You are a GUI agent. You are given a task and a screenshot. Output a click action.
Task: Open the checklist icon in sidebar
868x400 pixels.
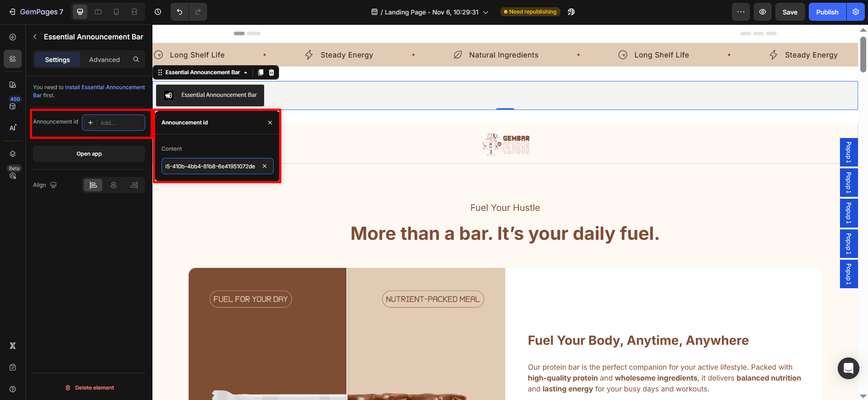coord(13,367)
